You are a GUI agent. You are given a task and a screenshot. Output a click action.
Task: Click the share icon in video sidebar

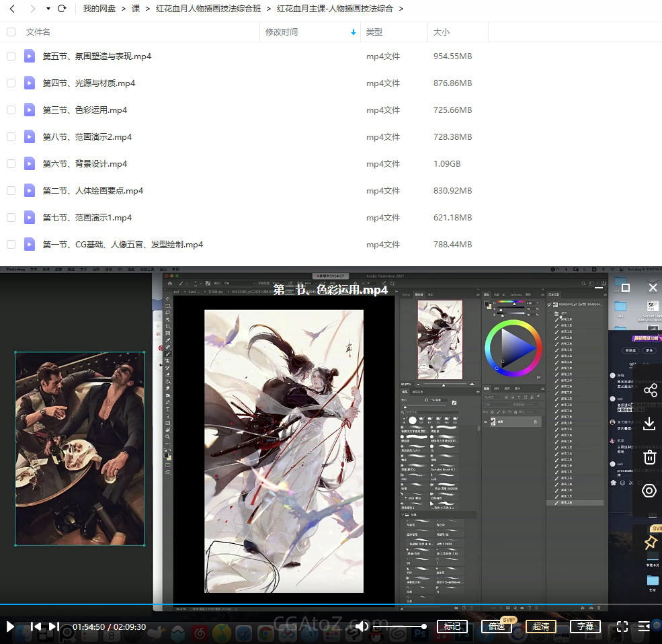pos(649,390)
